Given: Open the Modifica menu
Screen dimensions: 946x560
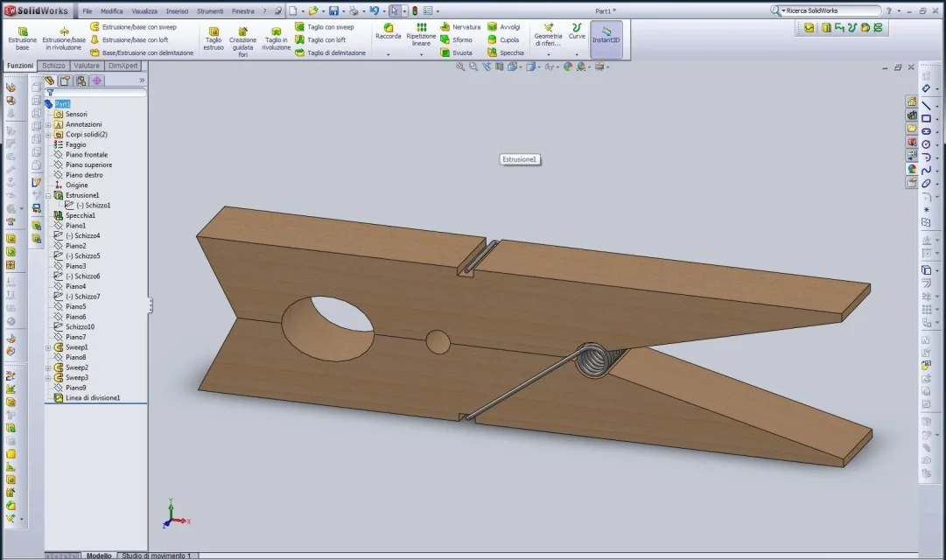Looking at the screenshot, I should [x=112, y=11].
